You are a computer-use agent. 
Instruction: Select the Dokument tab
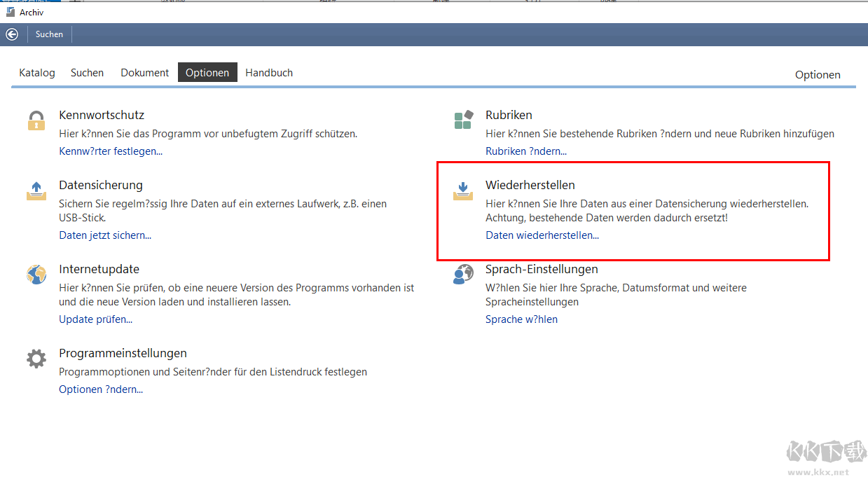click(144, 73)
